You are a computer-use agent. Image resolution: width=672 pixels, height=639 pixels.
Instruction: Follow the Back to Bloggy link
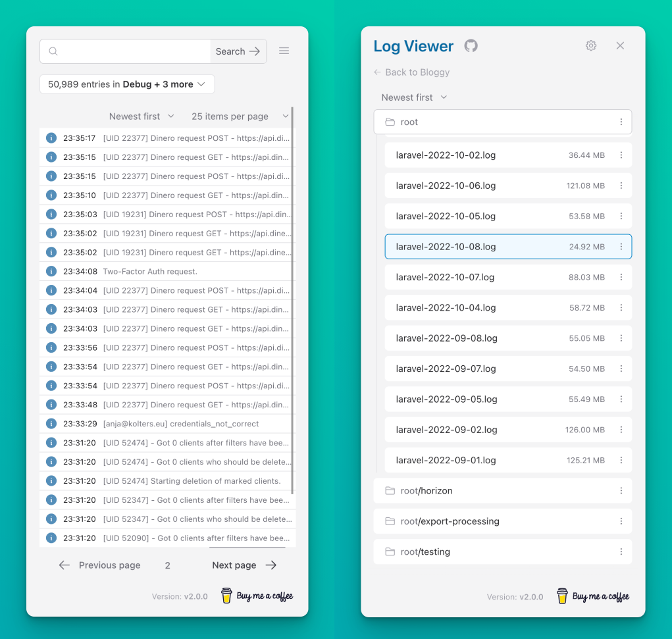411,72
